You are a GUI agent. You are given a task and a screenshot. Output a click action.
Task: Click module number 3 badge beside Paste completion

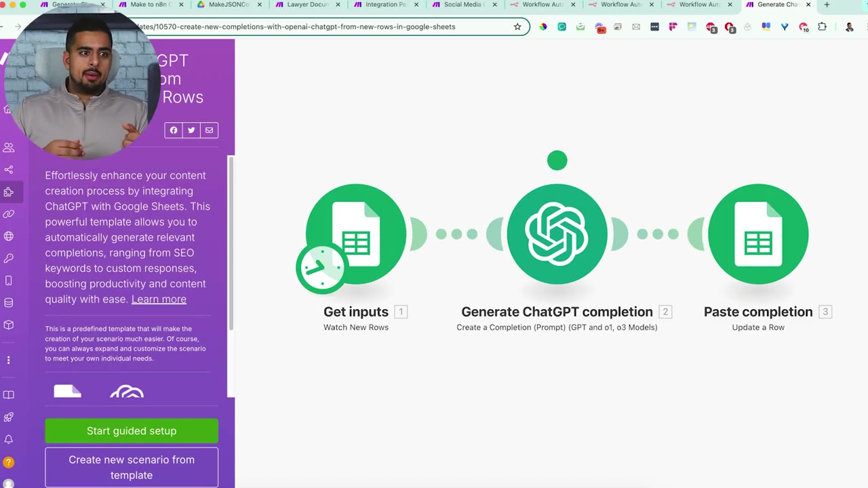click(825, 312)
